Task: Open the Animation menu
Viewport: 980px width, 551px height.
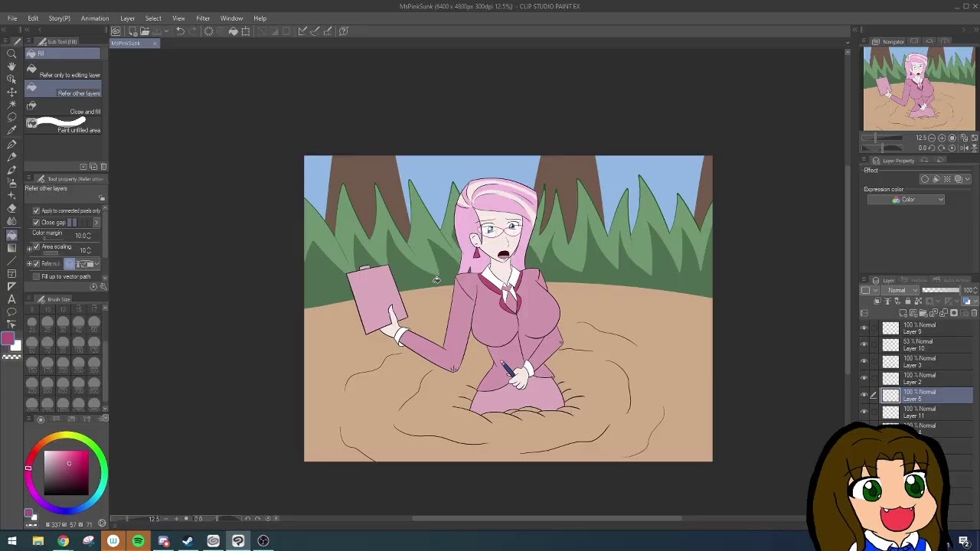Action: click(x=95, y=18)
